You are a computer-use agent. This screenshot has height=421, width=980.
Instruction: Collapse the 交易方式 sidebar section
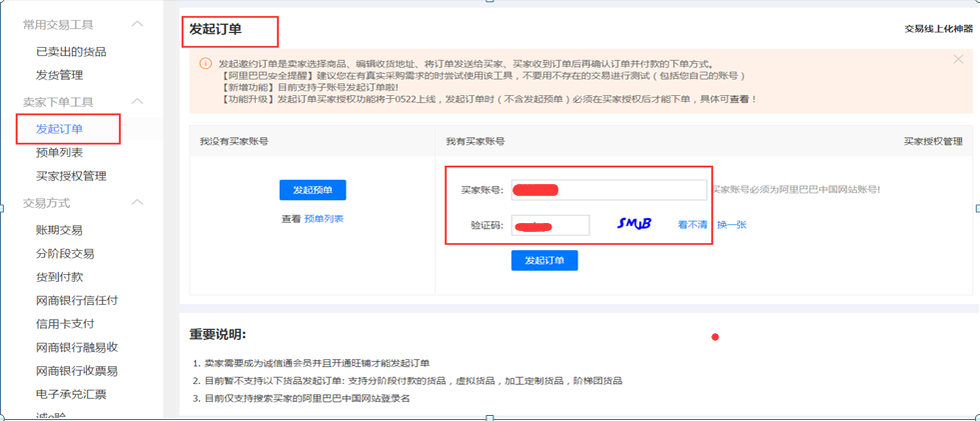(137, 203)
